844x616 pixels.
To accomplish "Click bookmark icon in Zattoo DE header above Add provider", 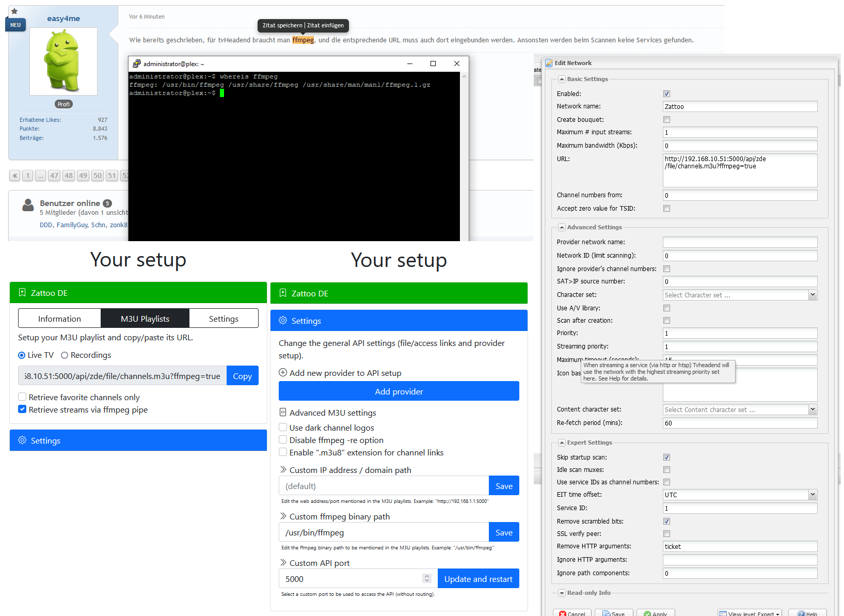I will pyautogui.click(x=283, y=293).
